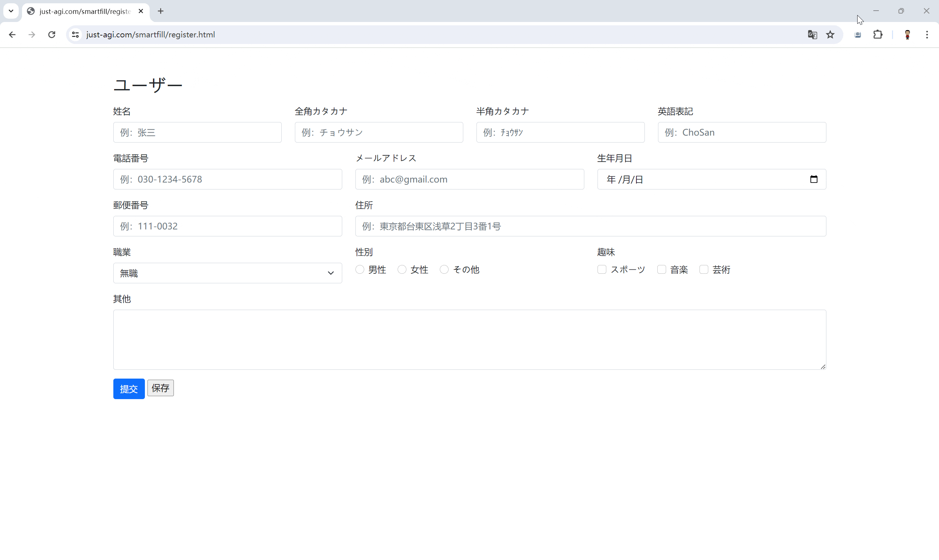The image size is (939, 560).
Task: Select the 女性 radio button
Action: [402, 269]
